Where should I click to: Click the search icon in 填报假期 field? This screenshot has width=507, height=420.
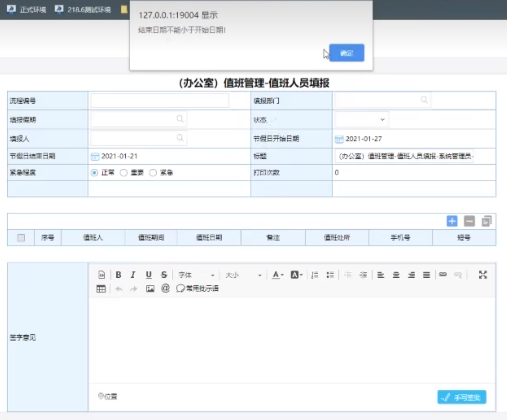(180, 119)
